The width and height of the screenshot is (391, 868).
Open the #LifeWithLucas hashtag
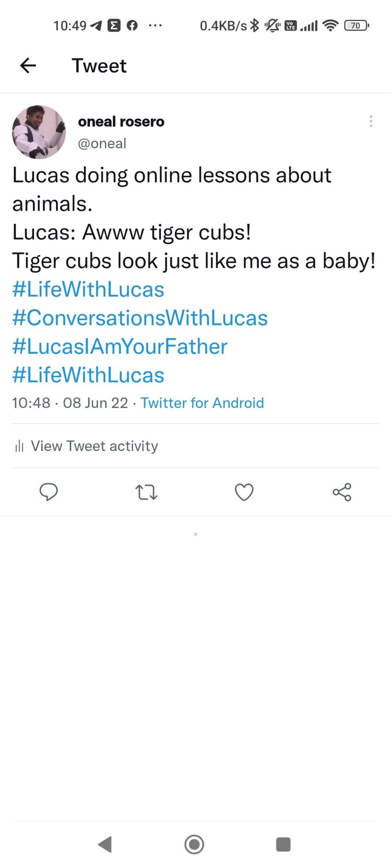pos(87,290)
